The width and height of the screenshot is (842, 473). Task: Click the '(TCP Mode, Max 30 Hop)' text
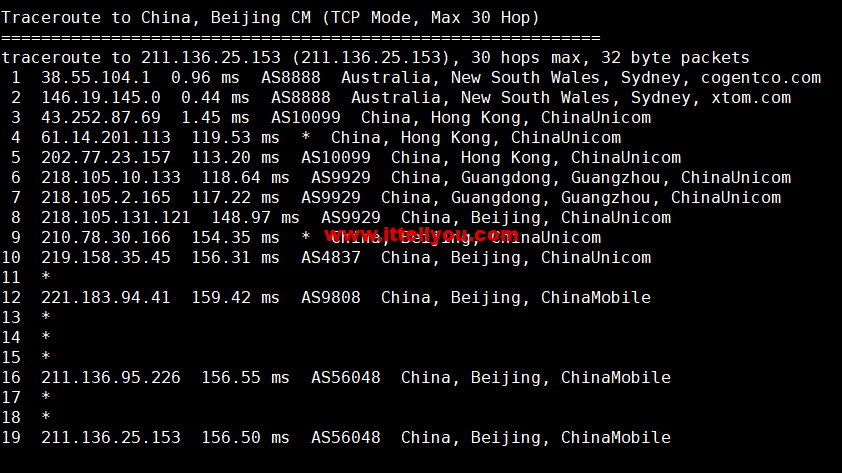coord(431,18)
